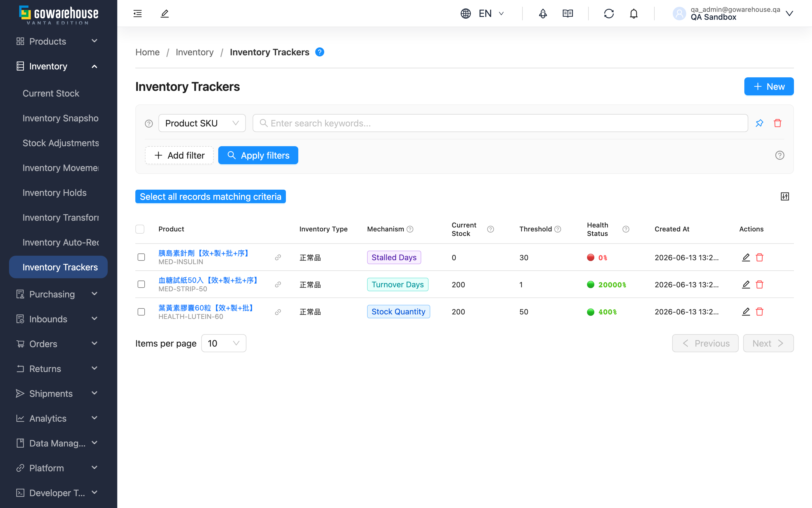This screenshot has height=508, width=812.
Task: Click the refresh sync icon
Action: (609, 14)
